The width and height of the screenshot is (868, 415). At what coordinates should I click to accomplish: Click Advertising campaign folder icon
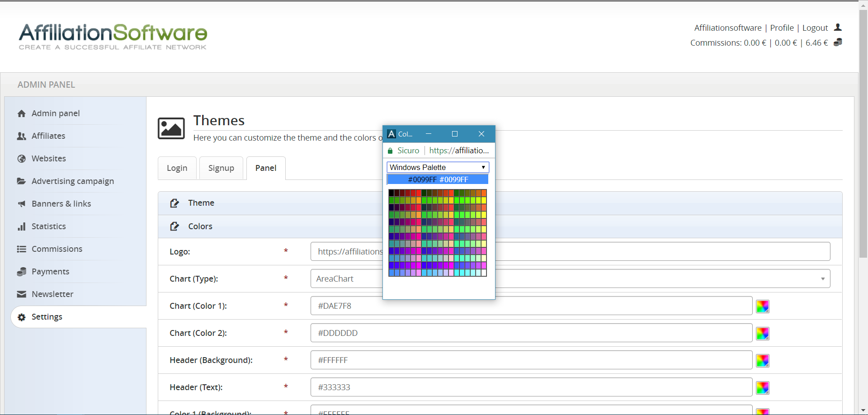pos(21,181)
